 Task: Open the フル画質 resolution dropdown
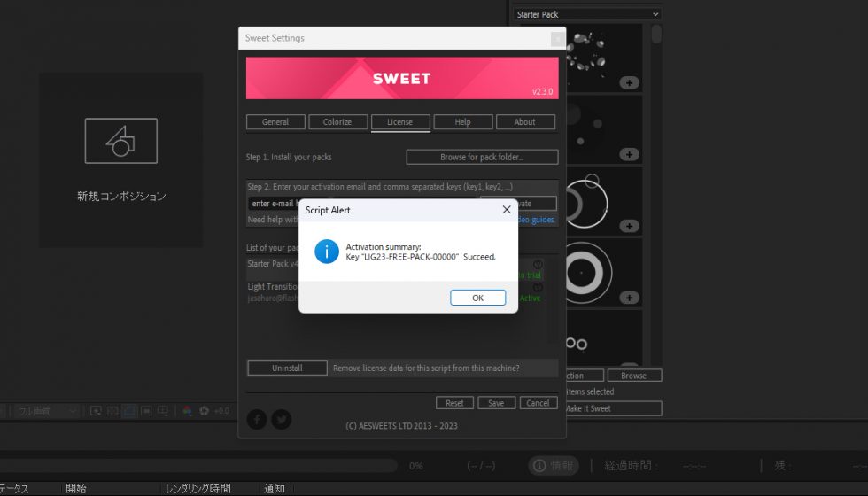click(x=46, y=411)
